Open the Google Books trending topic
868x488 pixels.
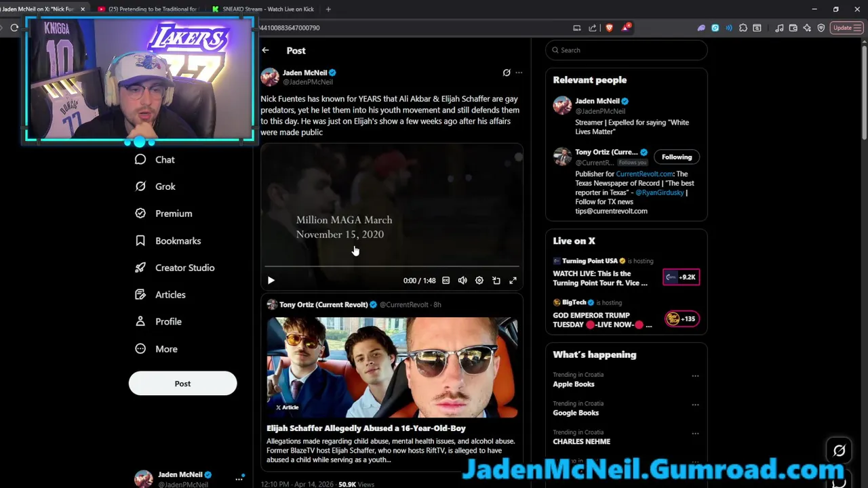point(576,413)
